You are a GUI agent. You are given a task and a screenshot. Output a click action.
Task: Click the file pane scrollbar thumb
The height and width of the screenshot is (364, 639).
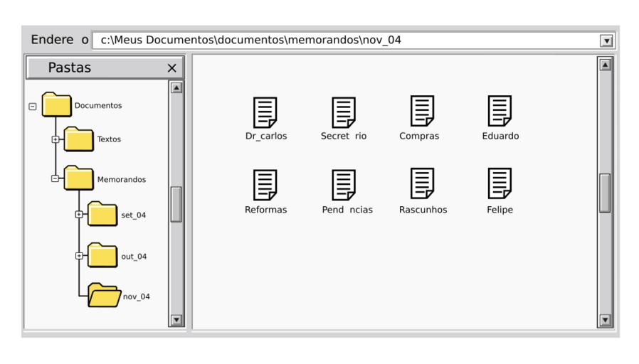(x=605, y=193)
